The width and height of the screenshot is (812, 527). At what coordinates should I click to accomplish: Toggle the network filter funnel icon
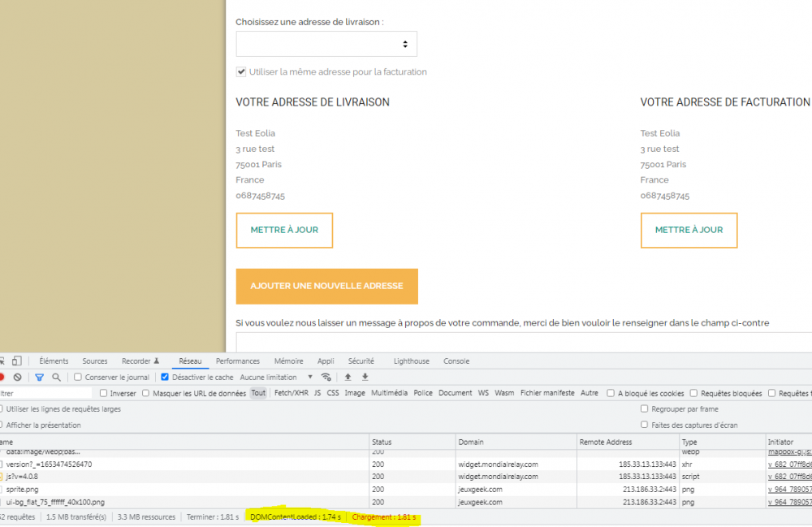(39, 378)
